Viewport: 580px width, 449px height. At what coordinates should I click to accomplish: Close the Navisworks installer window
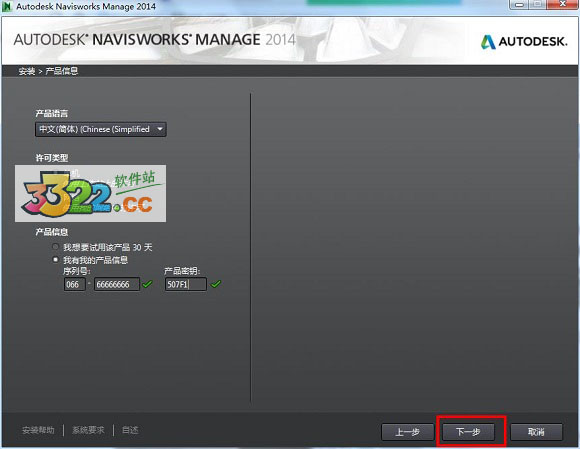pyautogui.click(x=562, y=4)
